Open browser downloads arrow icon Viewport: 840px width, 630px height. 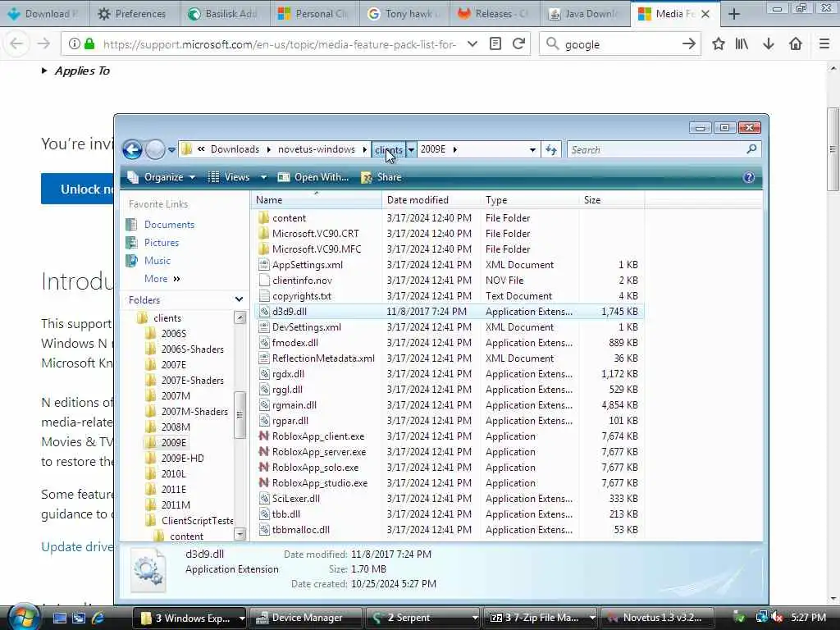tap(769, 44)
